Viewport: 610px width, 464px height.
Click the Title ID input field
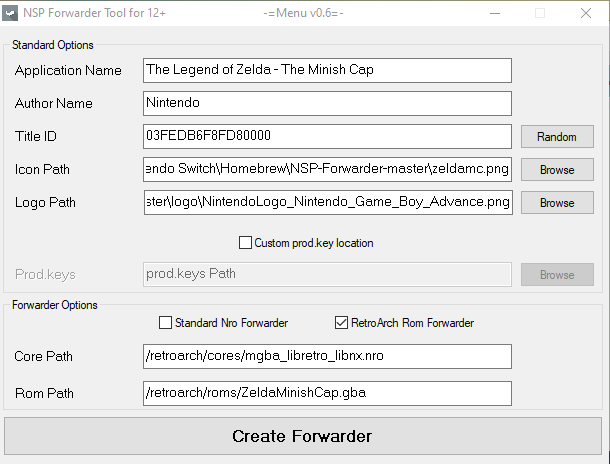point(327,137)
